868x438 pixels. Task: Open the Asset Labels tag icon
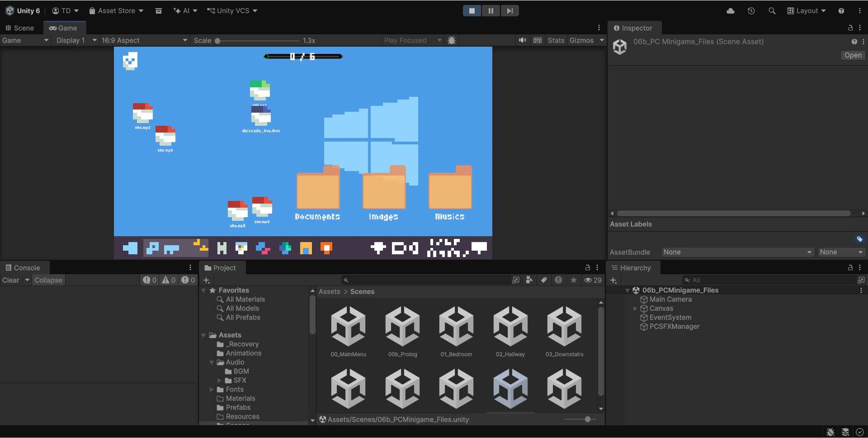point(860,239)
